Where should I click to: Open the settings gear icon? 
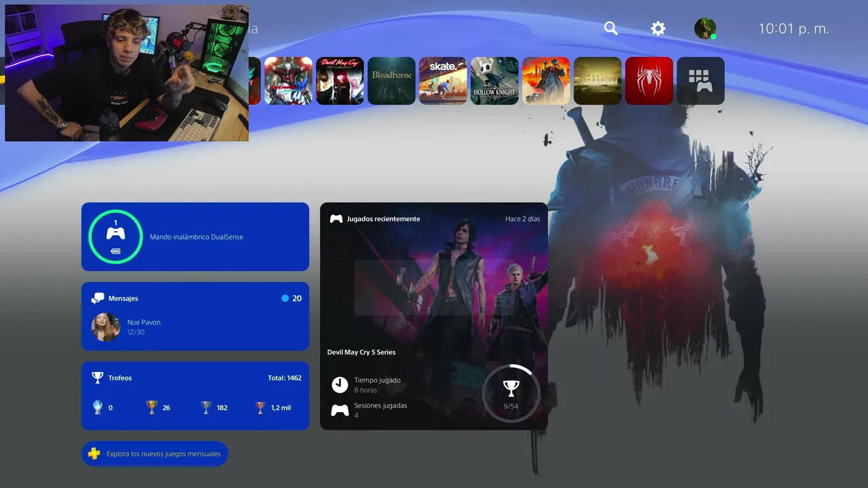point(658,28)
